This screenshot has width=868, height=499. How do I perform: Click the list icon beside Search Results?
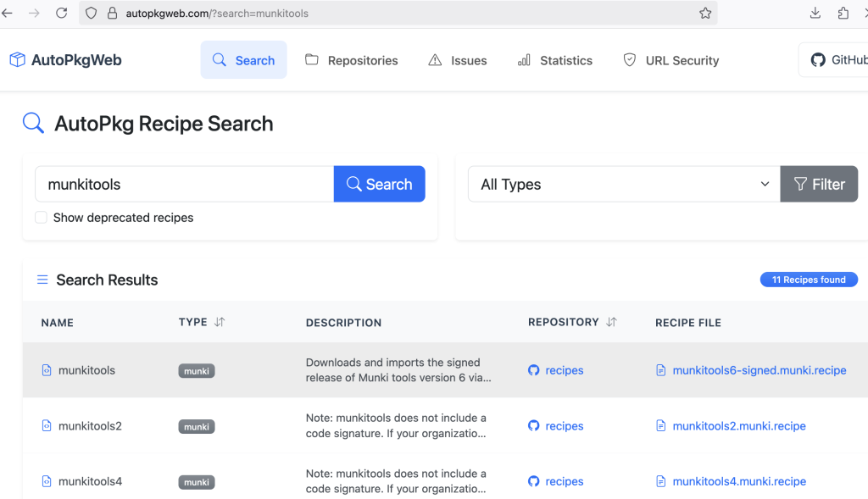(42, 280)
